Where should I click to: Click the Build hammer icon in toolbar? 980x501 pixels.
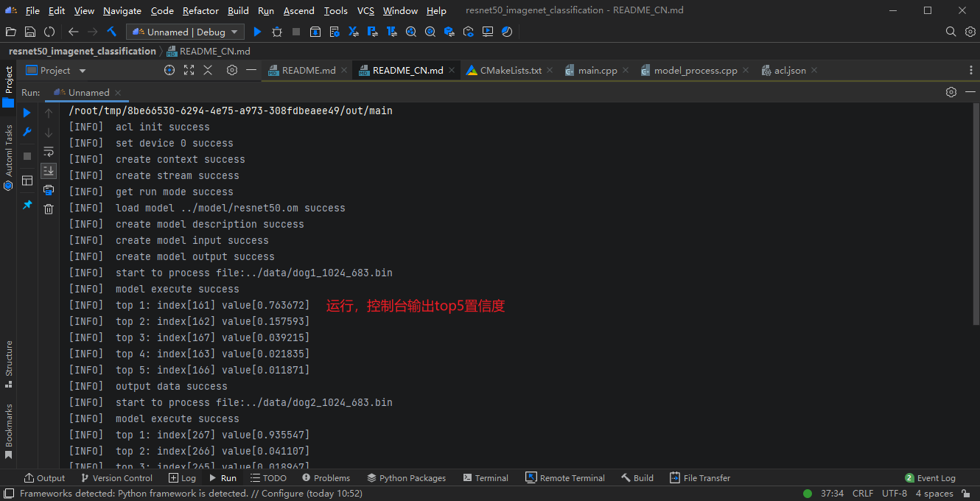(112, 32)
